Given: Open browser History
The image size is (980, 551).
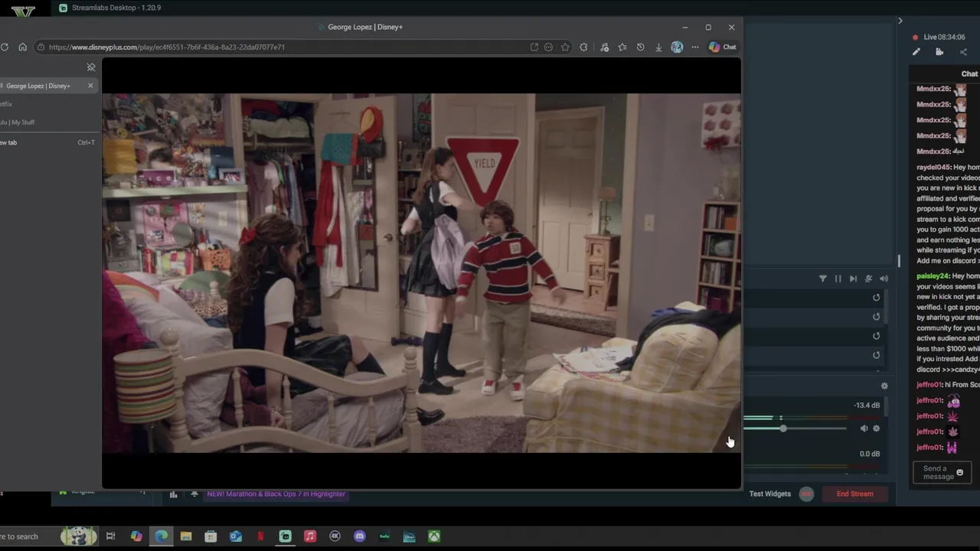Looking at the screenshot, I should point(640,47).
